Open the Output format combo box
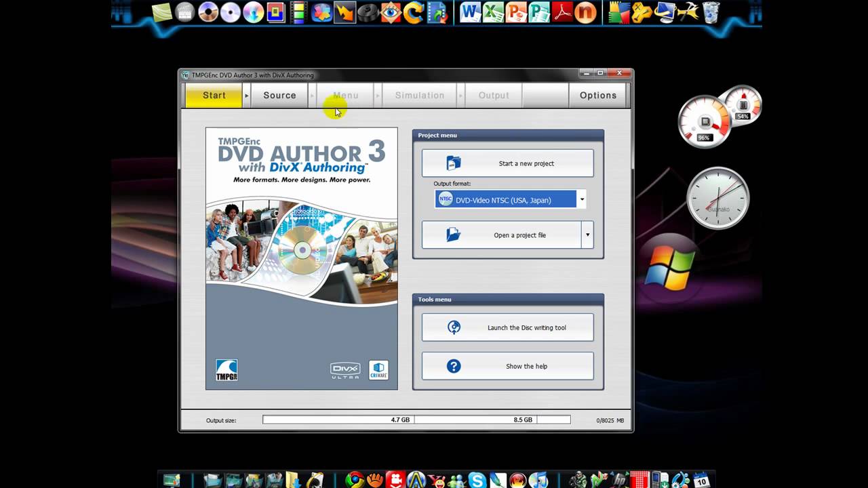Image resolution: width=868 pixels, height=488 pixels. [510, 199]
